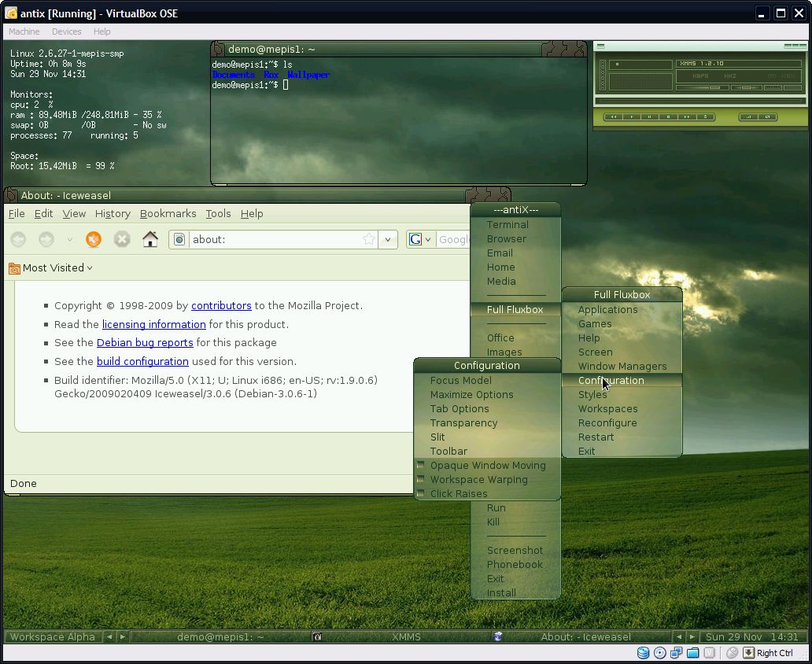Click the Iceweasel Forward arrow button
Screen dimensions: 812x664
pos(46,239)
